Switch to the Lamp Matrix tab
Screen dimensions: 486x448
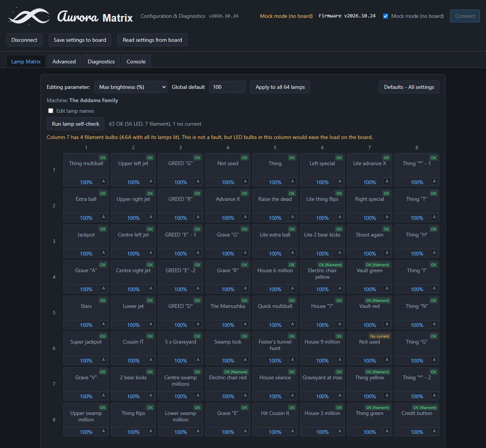26,61
